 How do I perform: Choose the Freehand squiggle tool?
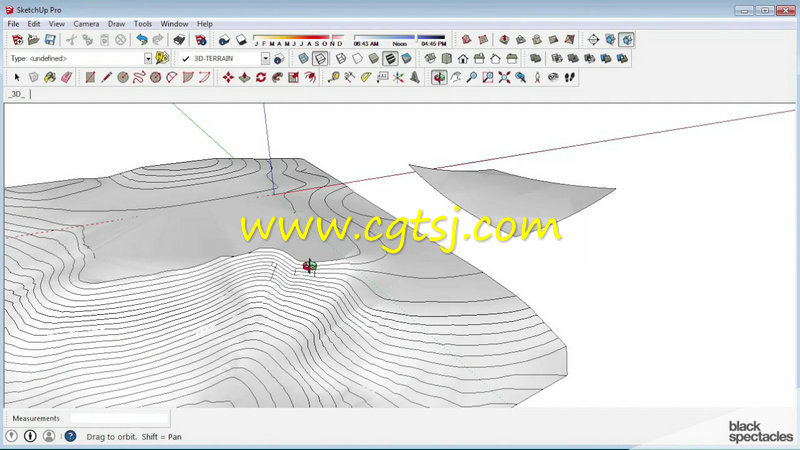pos(139,77)
